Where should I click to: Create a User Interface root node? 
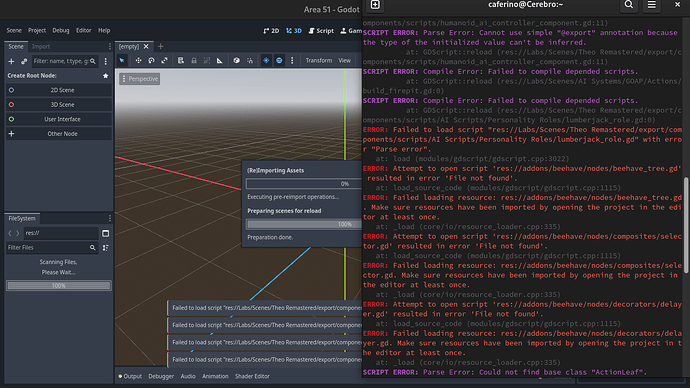tap(59, 119)
